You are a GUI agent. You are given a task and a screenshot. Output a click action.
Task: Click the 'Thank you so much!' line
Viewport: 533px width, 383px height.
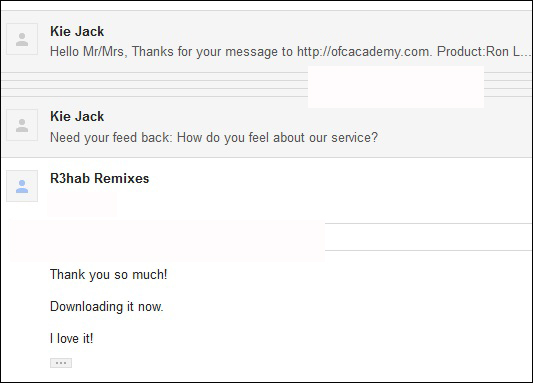point(108,274)
